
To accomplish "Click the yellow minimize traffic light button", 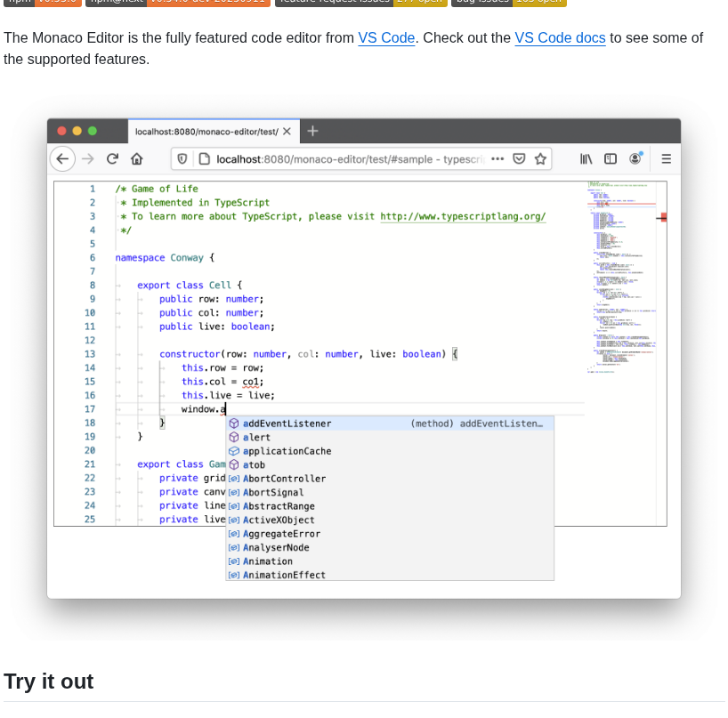I will pos(77,131).
